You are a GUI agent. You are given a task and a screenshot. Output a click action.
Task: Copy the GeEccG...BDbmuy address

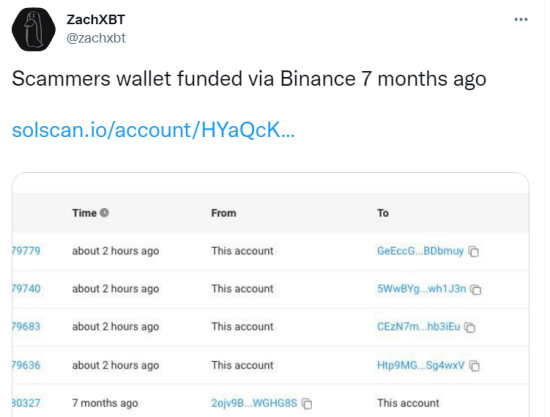pos(474,251)
